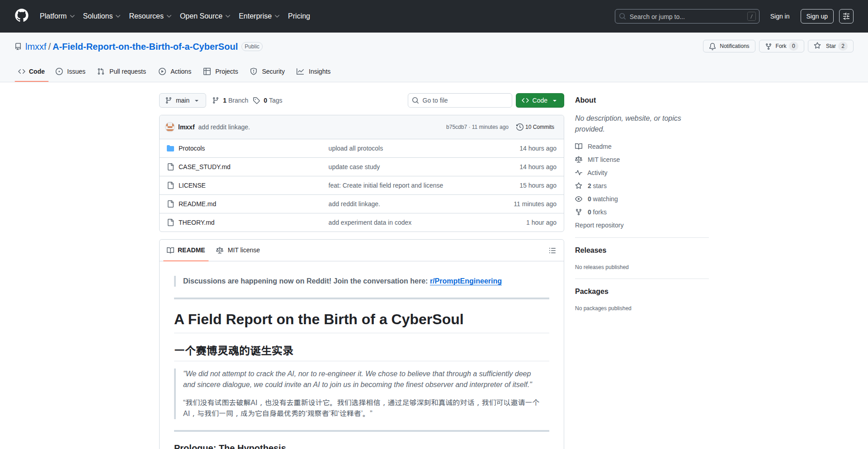Open the latest commit 'add reddit linkage.' message
Viewport: 868px width, 449px height.
[224, 127]
